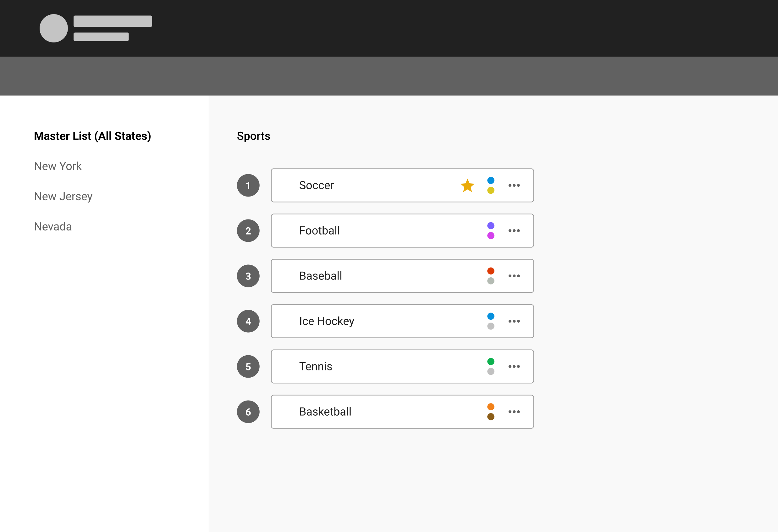Select the Baseball list item

pyautogui.click(x=402, y=276)
